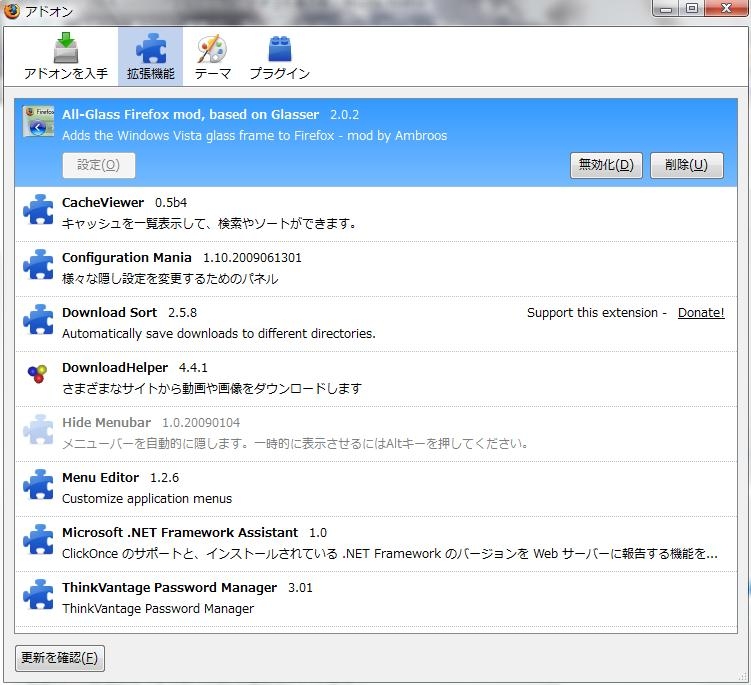
Task: Select the DownloadHelper title text
Action: click(x=115, y=368)
